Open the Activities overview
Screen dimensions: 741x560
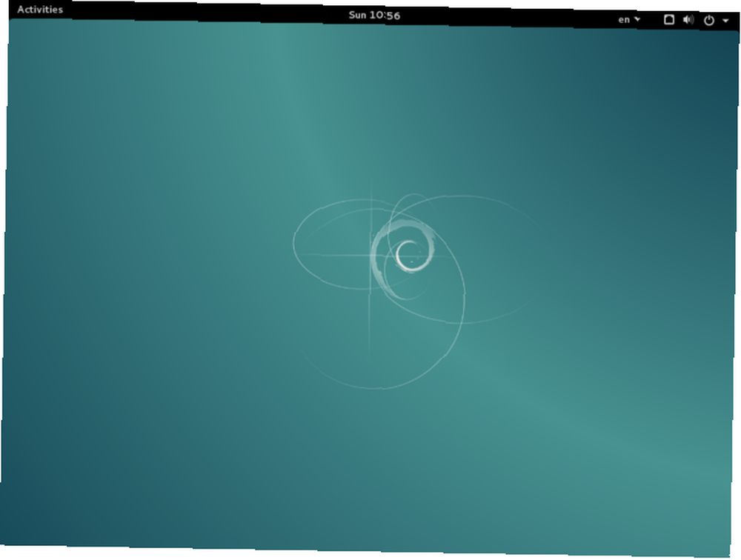point(40,10)
